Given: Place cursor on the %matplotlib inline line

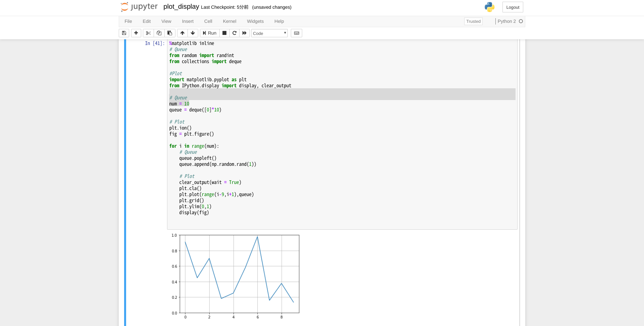Looking at the screenshot, I should [192, 43].
